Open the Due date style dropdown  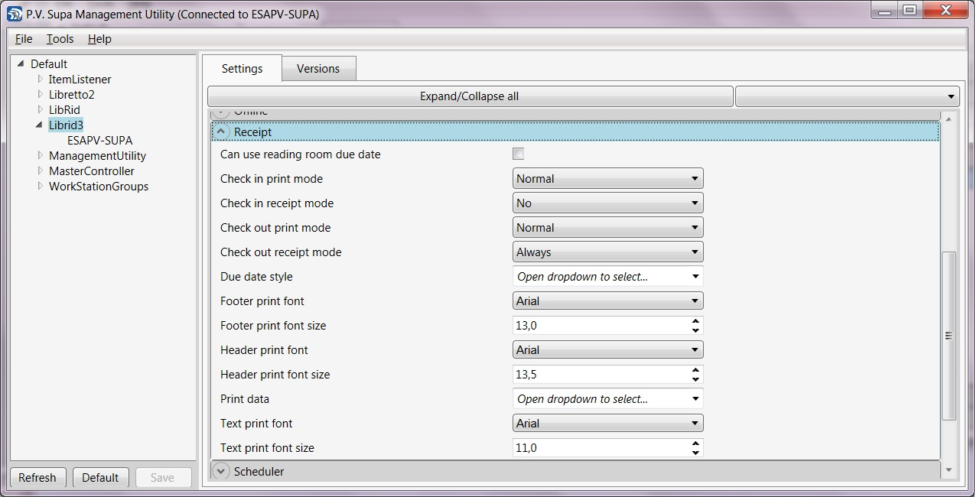pyautogui.click(x=607, y=277)
